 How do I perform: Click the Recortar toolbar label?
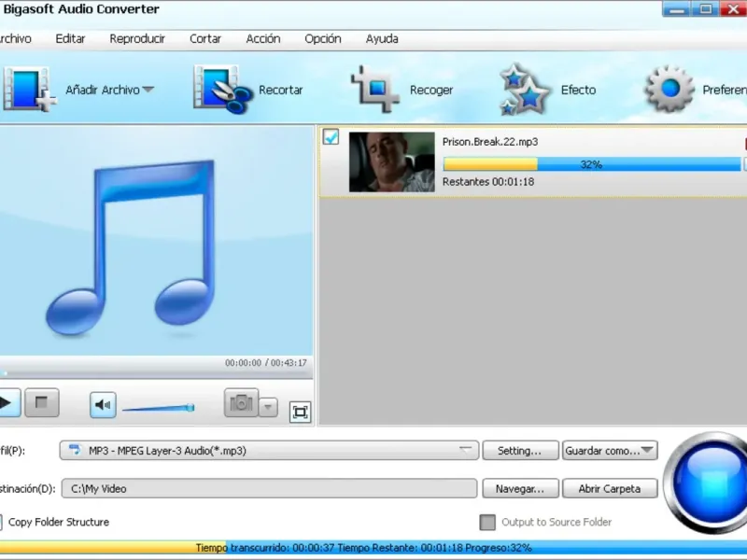281,90
